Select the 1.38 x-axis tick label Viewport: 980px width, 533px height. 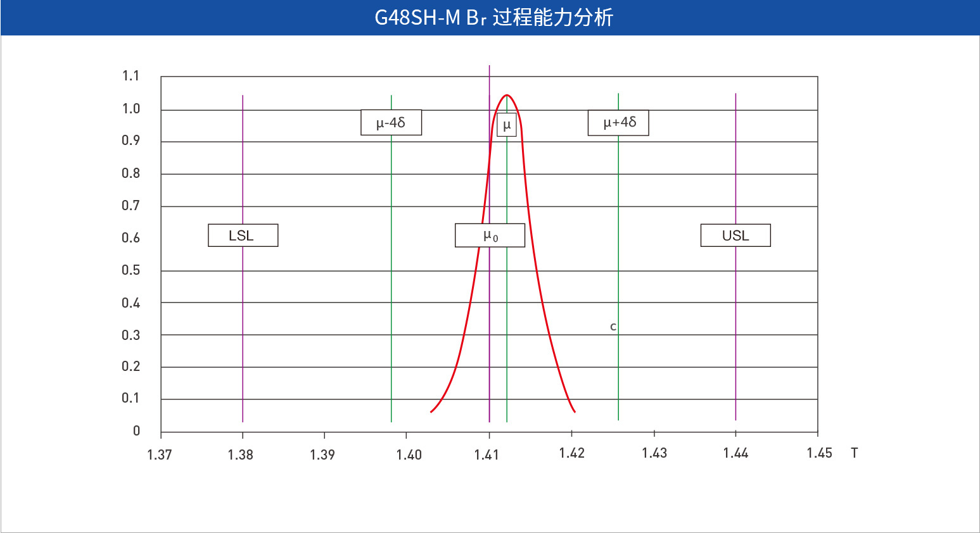240,455
